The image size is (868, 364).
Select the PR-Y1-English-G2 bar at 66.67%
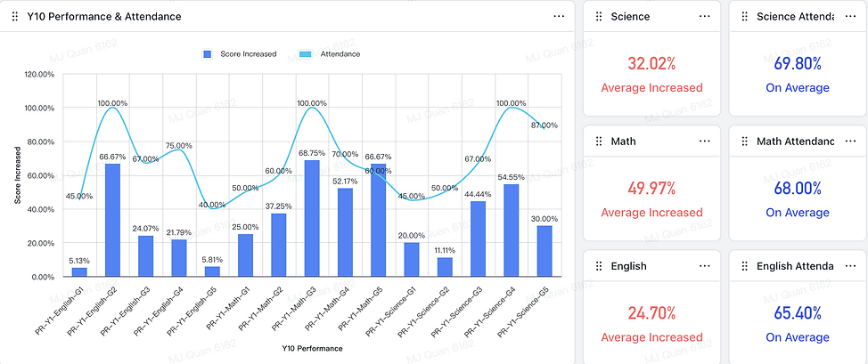pyautogui.click(x=113, y=220)
